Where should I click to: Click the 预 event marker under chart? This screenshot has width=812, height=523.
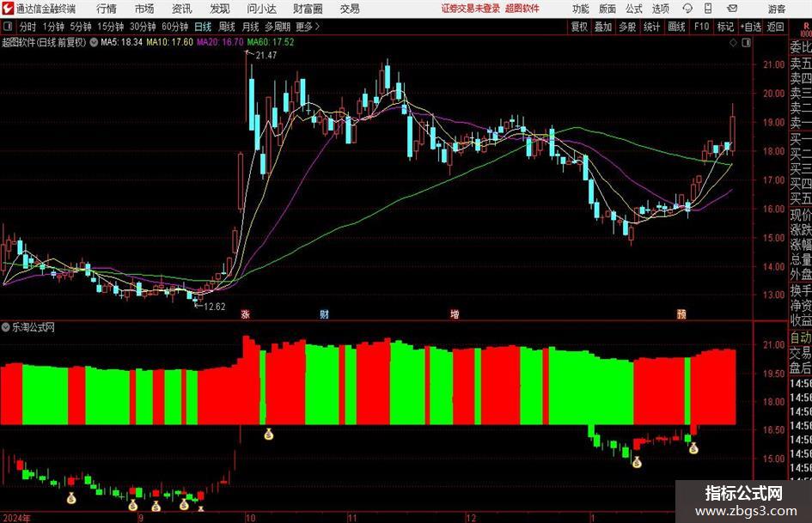(x=681, y=314)
